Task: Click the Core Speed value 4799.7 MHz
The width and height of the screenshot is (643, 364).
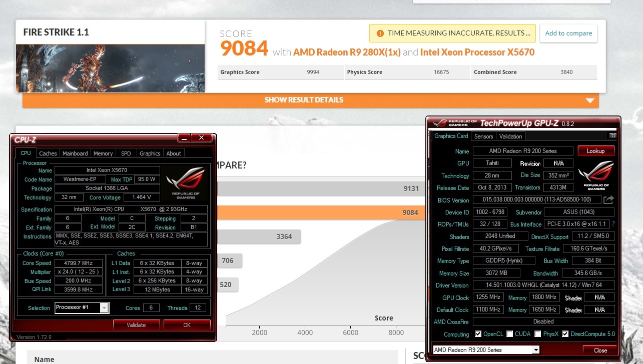Action: click(80, 263)
